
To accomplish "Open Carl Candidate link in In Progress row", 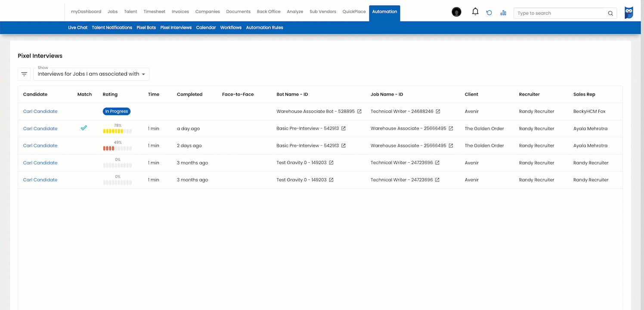I will [40, 112].
